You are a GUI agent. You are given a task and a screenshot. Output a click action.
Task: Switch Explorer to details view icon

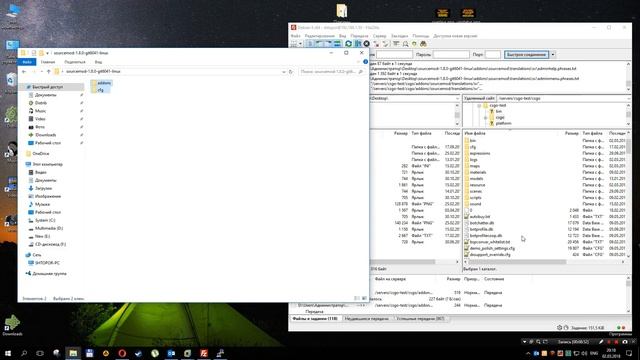click(357, 298)
